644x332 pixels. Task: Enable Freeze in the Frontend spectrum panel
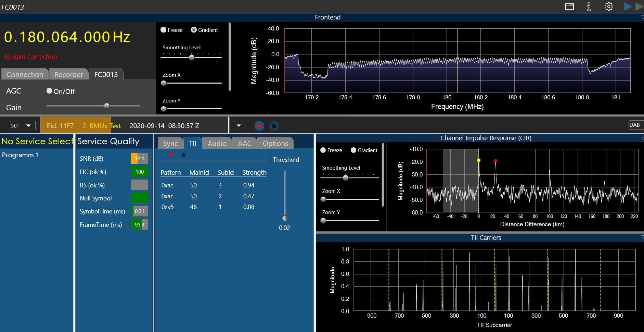click(x=164, y=30)
